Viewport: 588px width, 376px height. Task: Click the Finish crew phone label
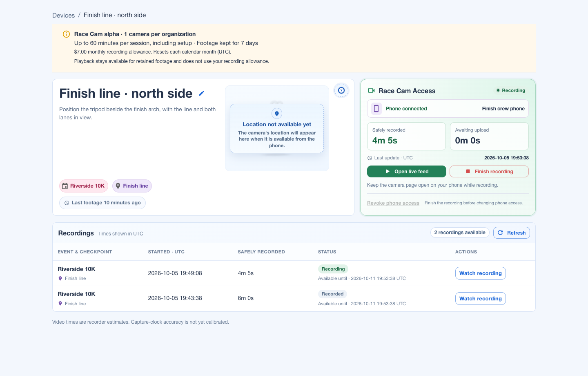[x=503, y=109]
